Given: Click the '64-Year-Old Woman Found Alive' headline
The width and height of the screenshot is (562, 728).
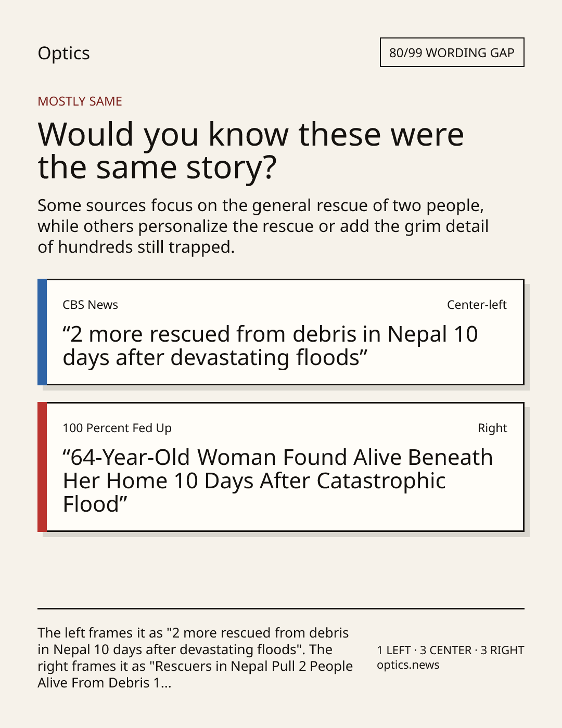Looking at the screenshot, I should [x=277, y=481].
